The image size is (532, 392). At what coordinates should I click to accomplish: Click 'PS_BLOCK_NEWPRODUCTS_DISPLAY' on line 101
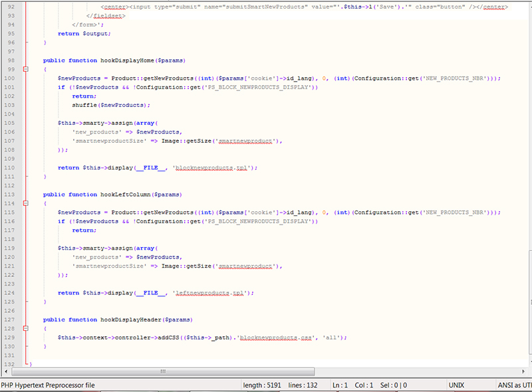(x=258, y=87)
